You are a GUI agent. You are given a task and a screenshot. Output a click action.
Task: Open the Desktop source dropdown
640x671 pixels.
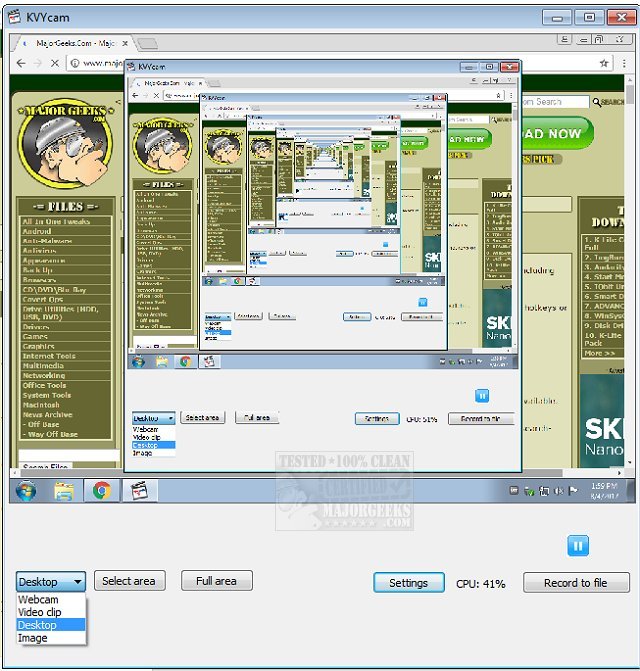pos(51,582)
